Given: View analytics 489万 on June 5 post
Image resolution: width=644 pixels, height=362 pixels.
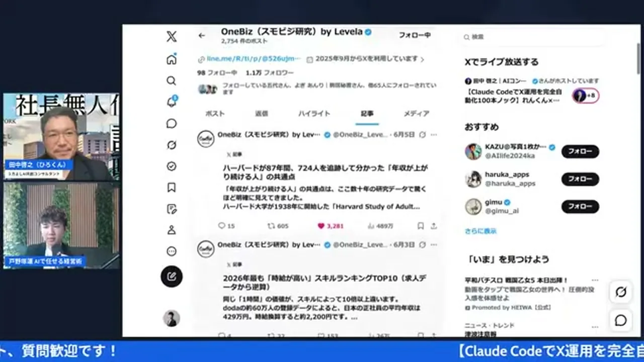Looking at the screenshot, I should coord(381,226).
